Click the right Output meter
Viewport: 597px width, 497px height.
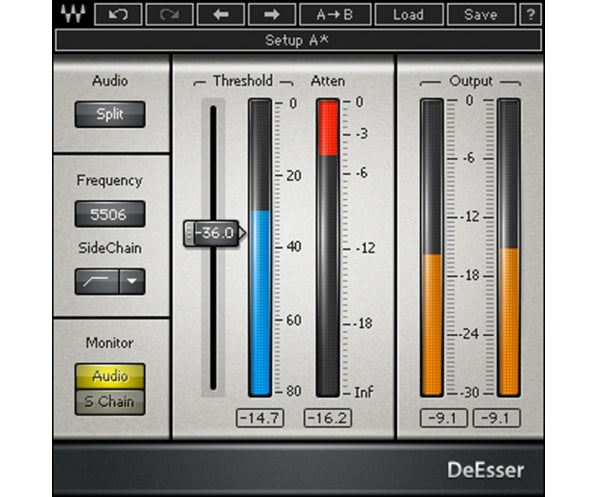pos(509,248)
